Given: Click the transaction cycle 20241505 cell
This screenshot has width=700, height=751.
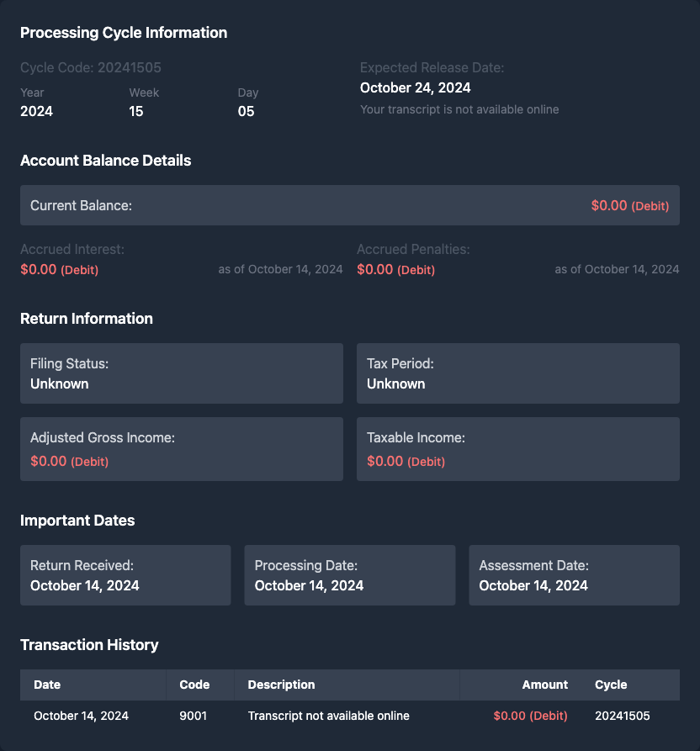Looking at the screenshot, I should coord(622,716).
